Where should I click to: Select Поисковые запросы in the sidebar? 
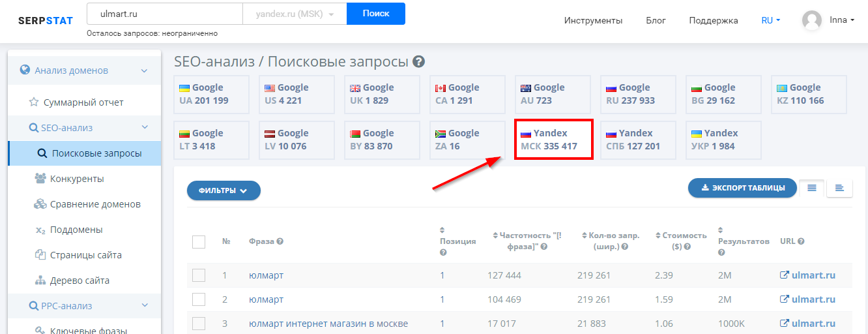click(85, 153)
